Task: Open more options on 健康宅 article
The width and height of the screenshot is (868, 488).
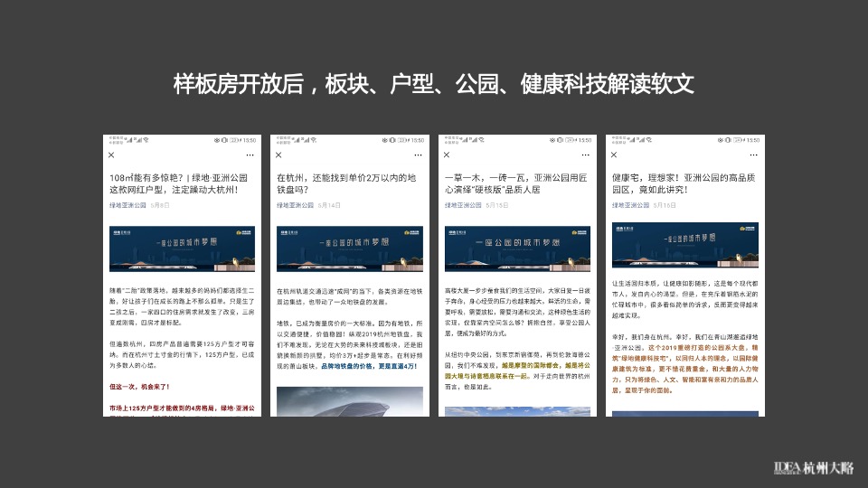Action: click(753, 155)
